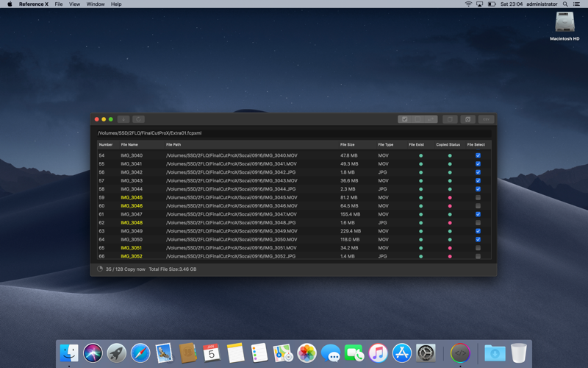This screenshot has height=368, width=588.
Task: Click the select-all checkmark toolbar button
Action: 404,119
